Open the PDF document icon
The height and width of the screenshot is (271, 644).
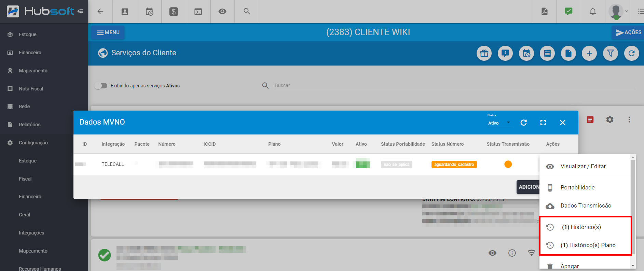(x=545, y=11)
